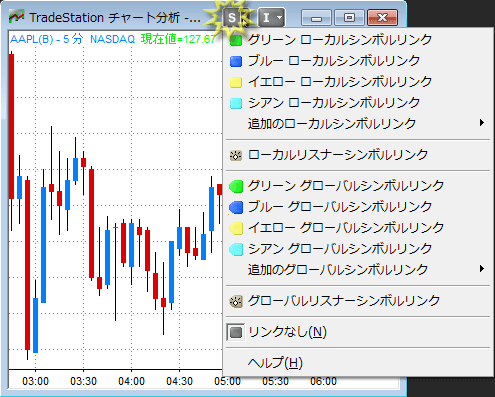
Task: Click the yellow local symbol link square icon
Action: pos(236,82)
